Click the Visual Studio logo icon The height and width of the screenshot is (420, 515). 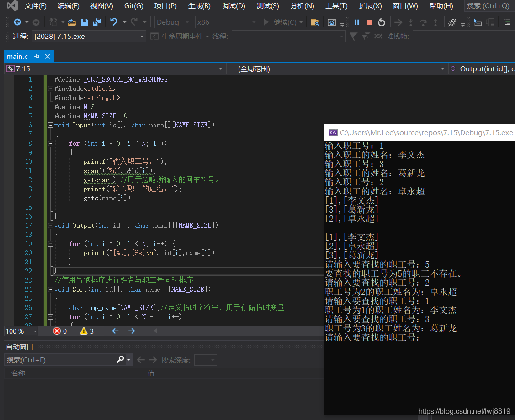tap(12, 5)
